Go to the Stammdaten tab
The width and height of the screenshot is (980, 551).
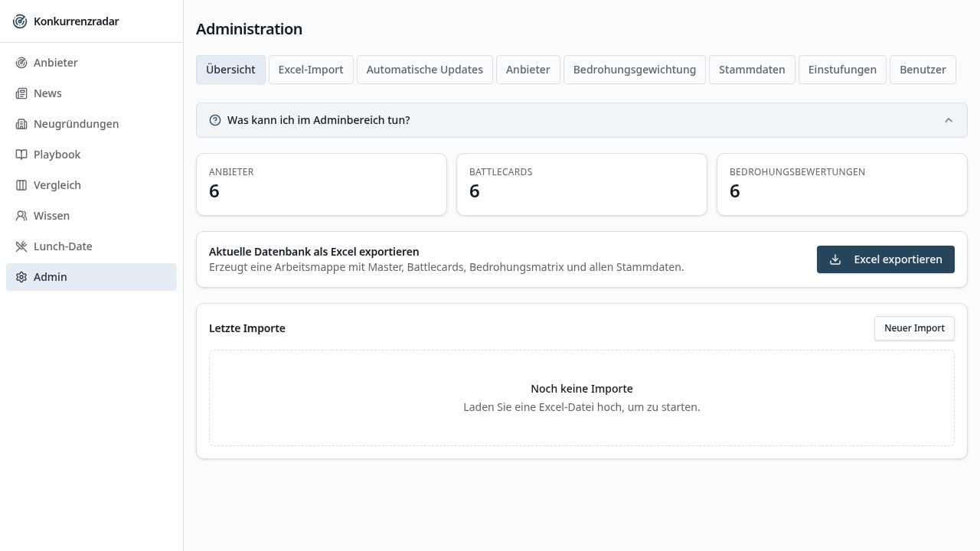pos(752,70)
